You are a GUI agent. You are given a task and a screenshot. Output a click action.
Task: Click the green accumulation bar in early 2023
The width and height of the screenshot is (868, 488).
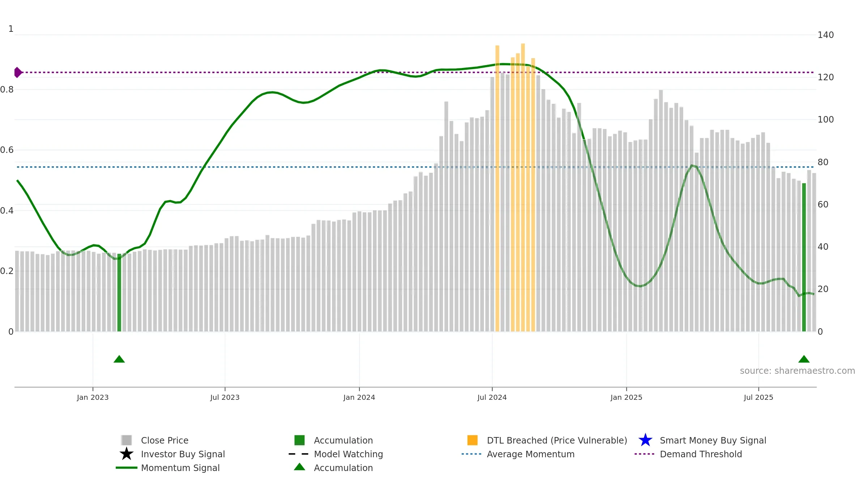click(119, 293)
